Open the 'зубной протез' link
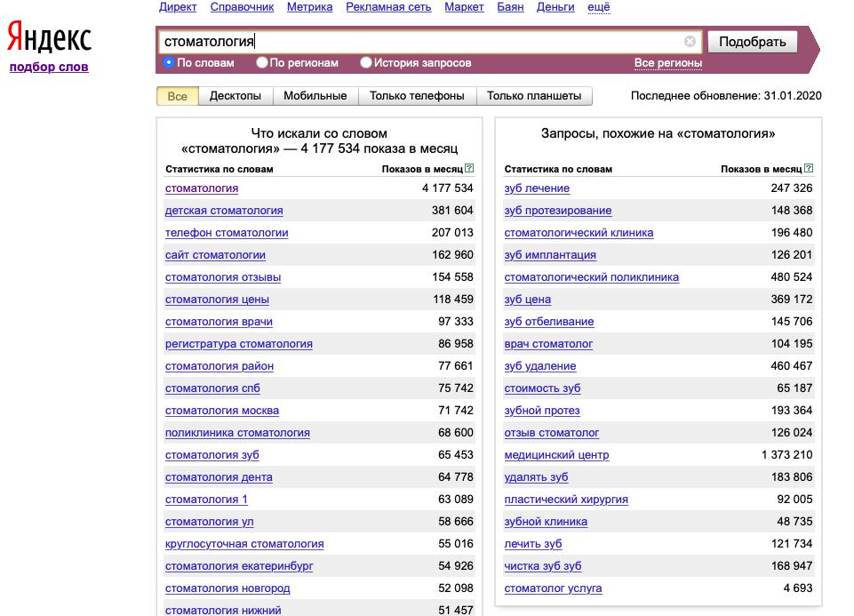Screen dimensions: 854x616 [x=542, y=412]
